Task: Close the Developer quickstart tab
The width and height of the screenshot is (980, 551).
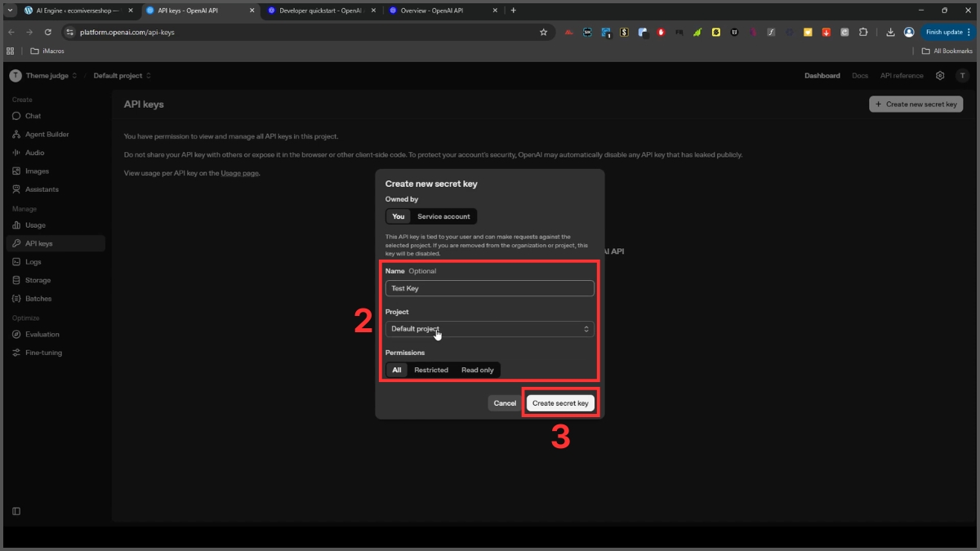Action: 374,11
